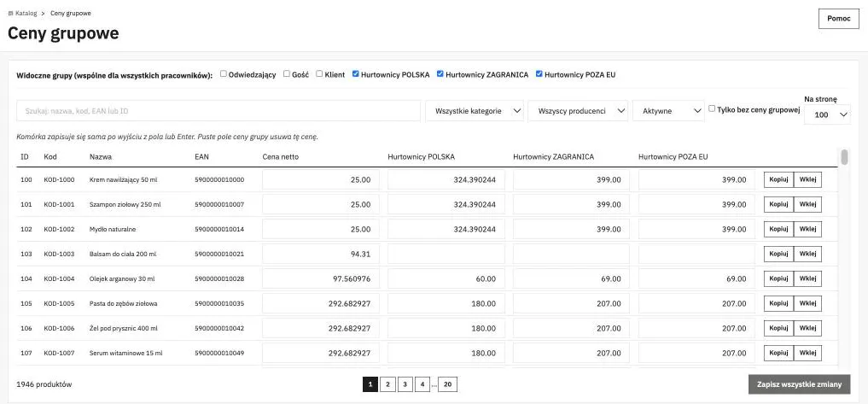Edit Cena netto of Krem nawilżający

[x=321, y=179]
